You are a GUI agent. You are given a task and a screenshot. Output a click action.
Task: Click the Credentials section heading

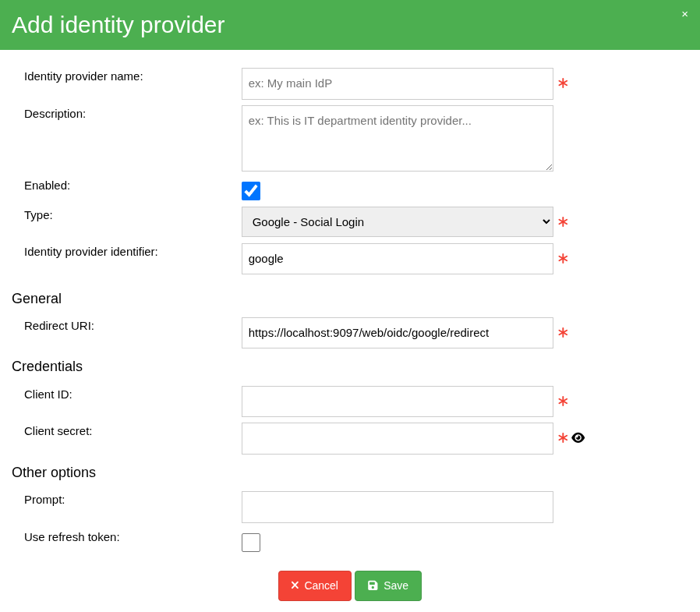[47, 366]
